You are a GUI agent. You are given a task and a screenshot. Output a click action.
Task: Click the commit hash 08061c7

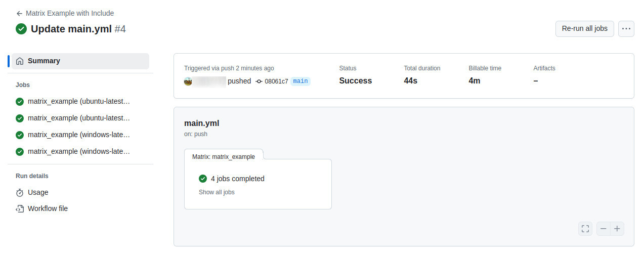(276, 81)
